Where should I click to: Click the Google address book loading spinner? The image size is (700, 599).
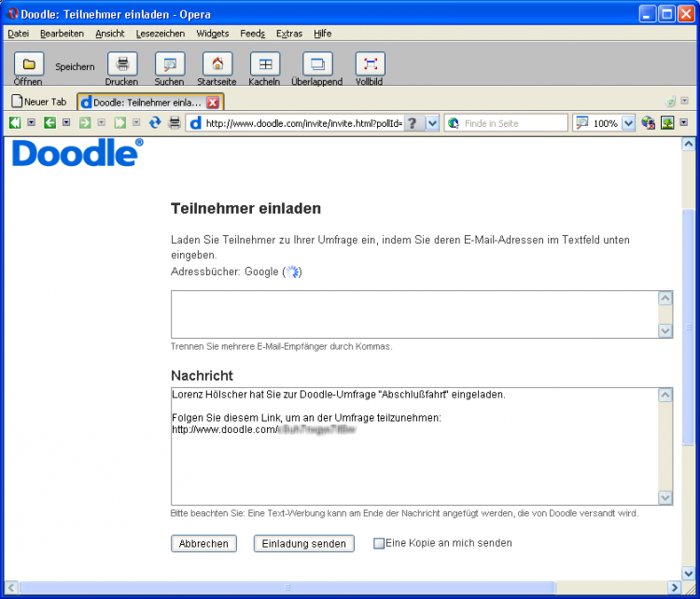(292, 272)
